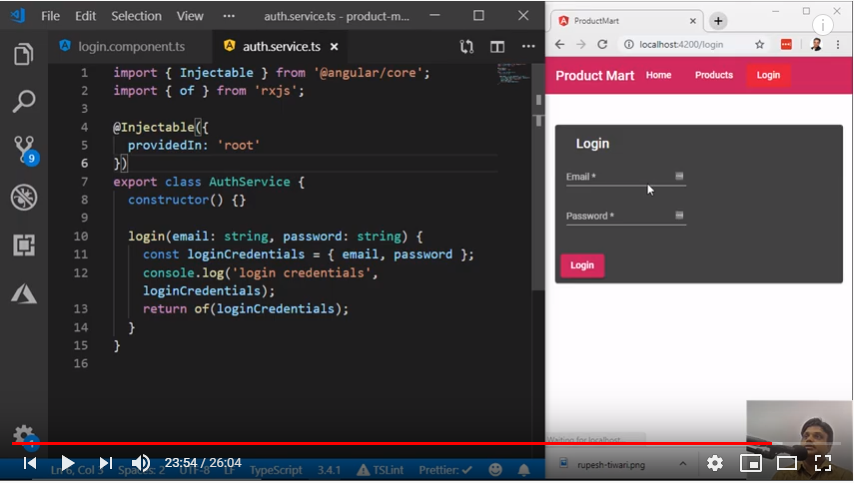Toggle theater mode on the video

tap(787, 463)
